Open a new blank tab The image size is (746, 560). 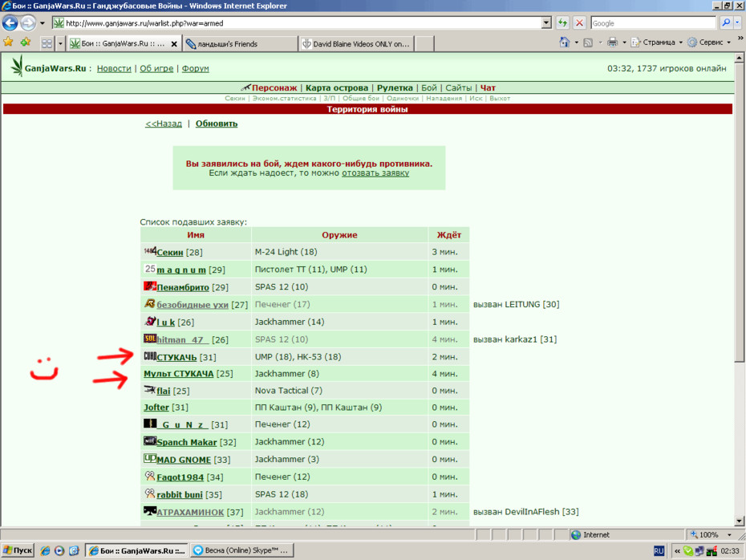pyautogui.click(x=424, y=44)
